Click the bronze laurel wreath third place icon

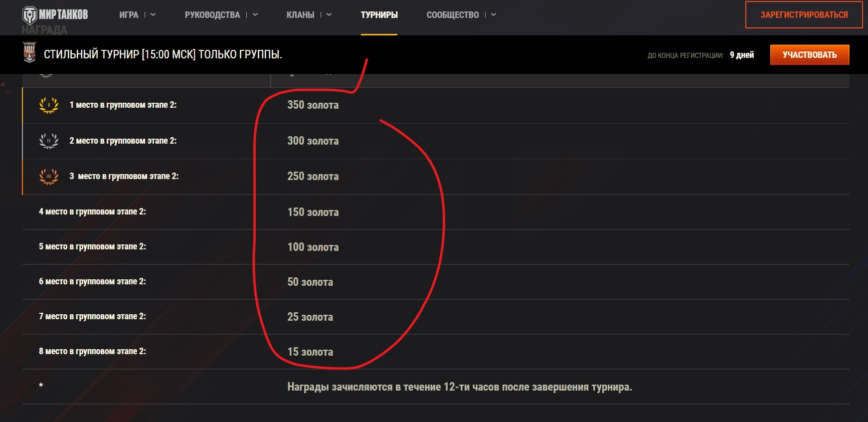49,177
